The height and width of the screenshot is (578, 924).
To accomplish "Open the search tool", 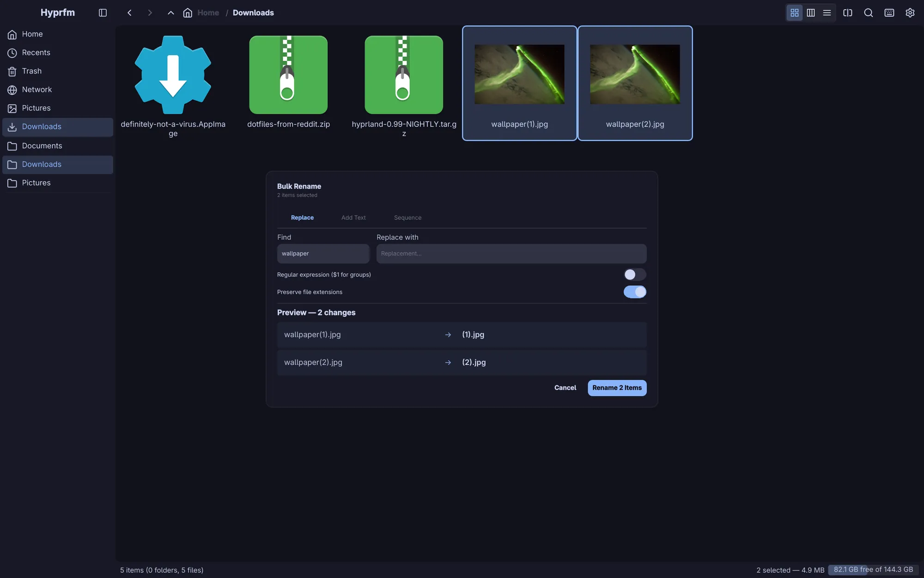I will point(868,12).
